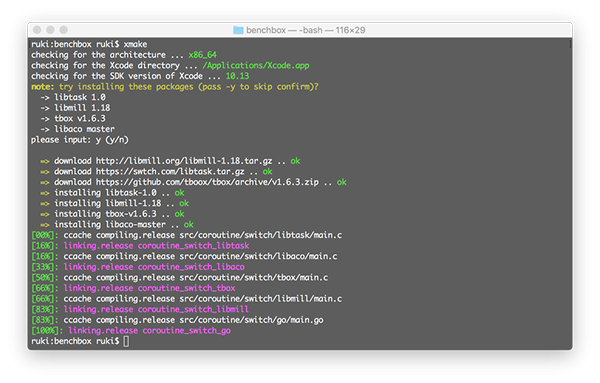The width and height of the screenshot is (600, 383).
Task: Click the '[00%]:' progress marker
Action: 45,235
